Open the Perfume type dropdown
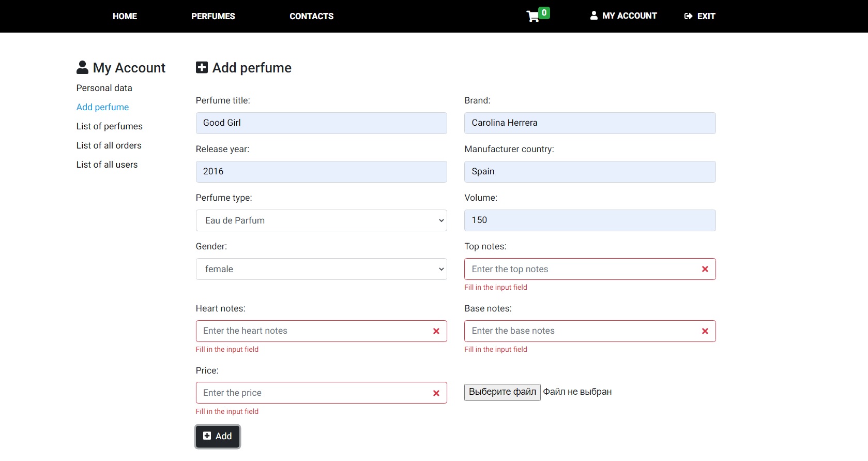This screenshot has height=461, width=868. (321, 220)
